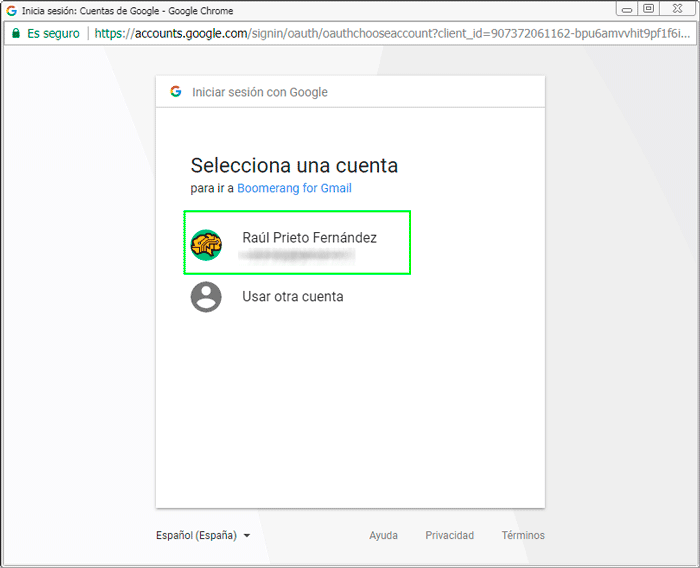Click the "Es seguro" security label
This screenshot has width=700, height=568.
51,33
